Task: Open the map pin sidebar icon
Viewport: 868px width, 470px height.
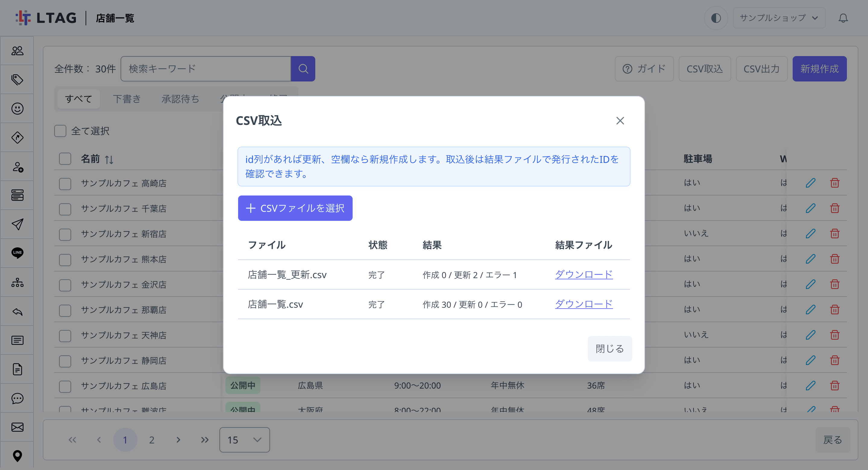Action: [17, 456]
